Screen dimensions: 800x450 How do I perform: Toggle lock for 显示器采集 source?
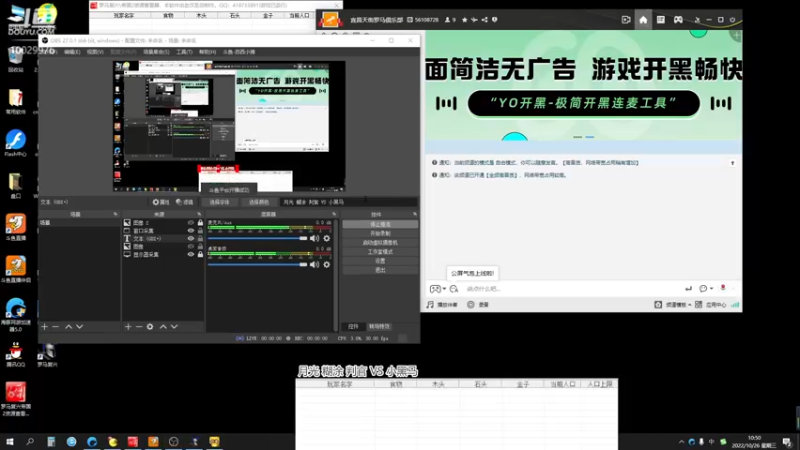click(x=200, y=254)
